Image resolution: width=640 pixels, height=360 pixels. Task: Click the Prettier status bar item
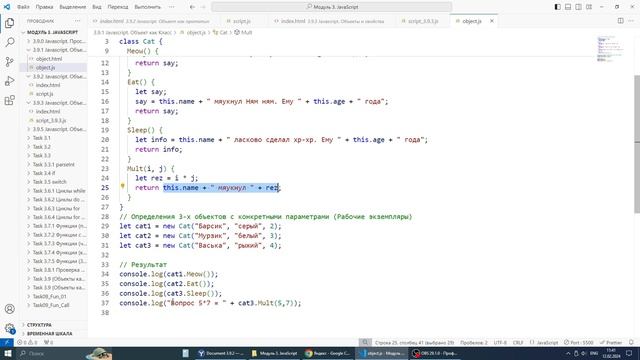(611, 342)
